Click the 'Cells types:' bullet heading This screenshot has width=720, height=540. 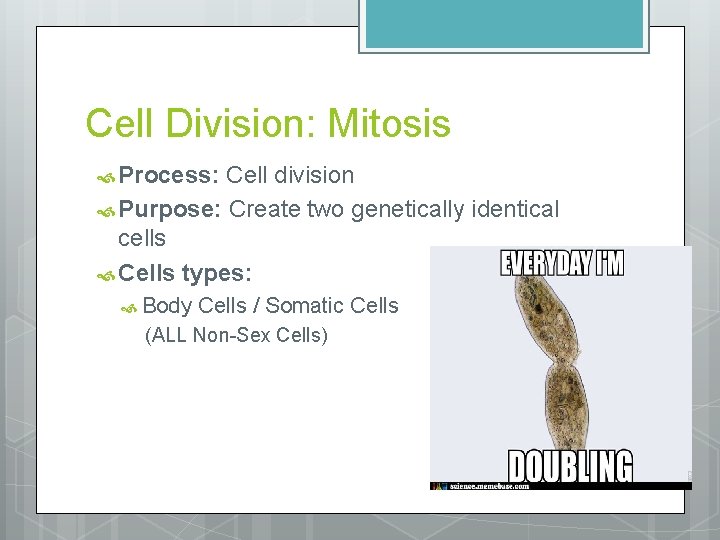click(x=174, y=273)
